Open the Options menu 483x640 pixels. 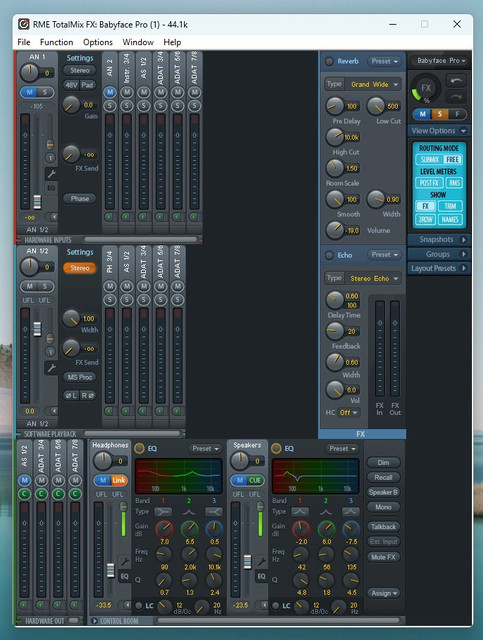98,42
